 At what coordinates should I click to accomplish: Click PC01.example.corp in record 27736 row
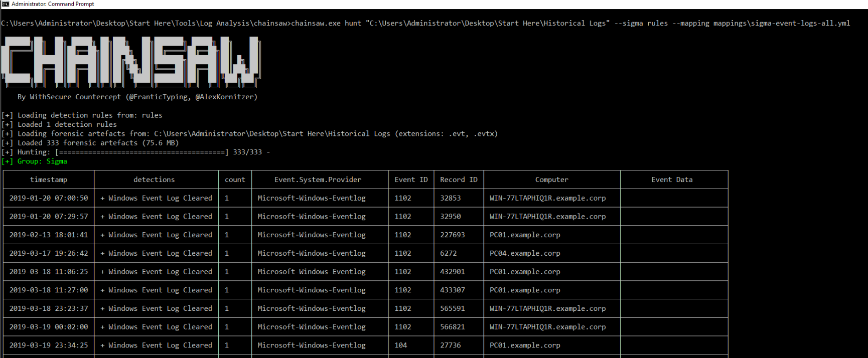pos(525,345)
